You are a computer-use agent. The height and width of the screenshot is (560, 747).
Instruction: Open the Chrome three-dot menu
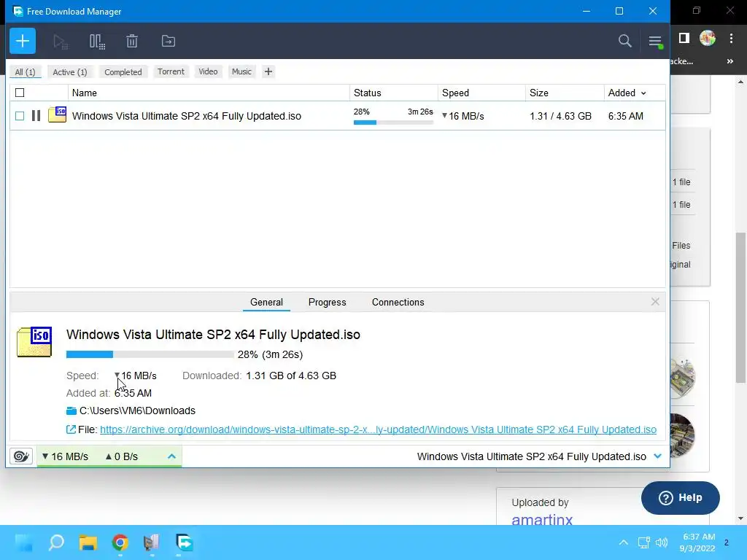click(731, 38)
